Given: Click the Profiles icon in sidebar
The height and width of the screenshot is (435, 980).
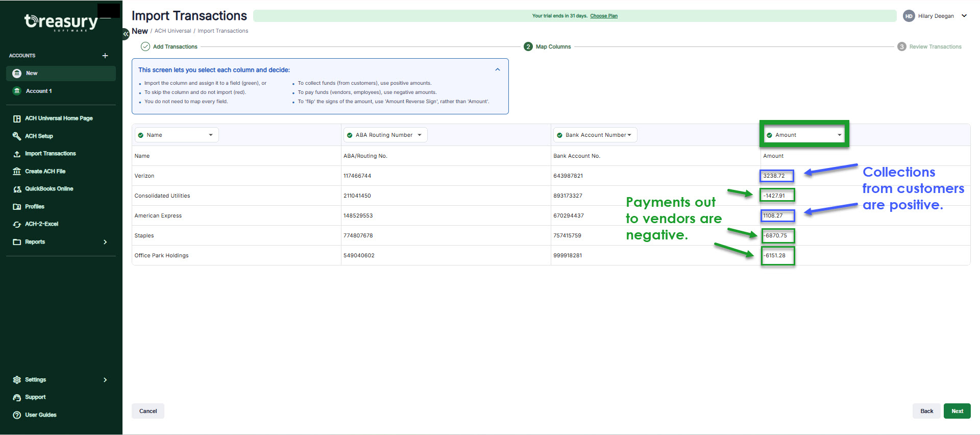Looking at the screenshot, I should tap(17, 207).
